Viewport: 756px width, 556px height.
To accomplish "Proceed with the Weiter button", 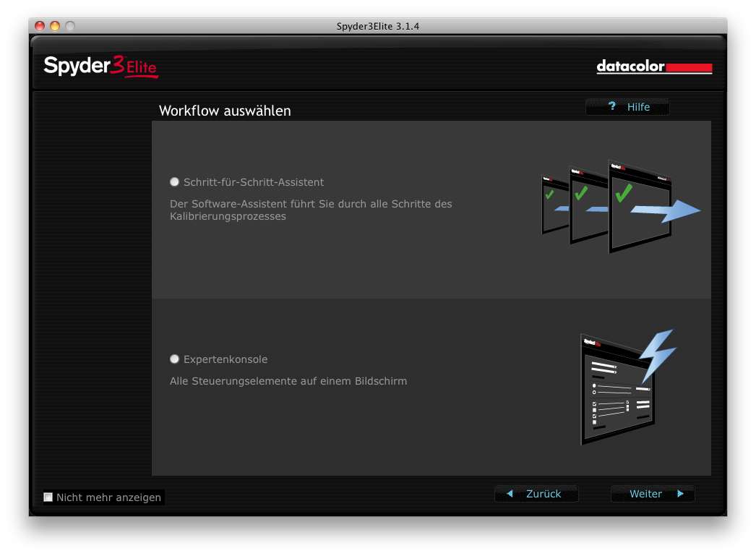I will (x=652, y=494).
